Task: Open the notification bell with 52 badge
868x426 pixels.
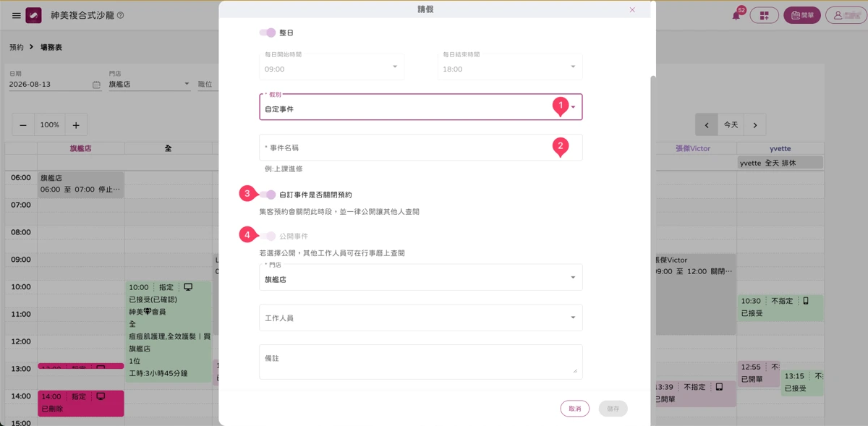Action: click(736, 15)
